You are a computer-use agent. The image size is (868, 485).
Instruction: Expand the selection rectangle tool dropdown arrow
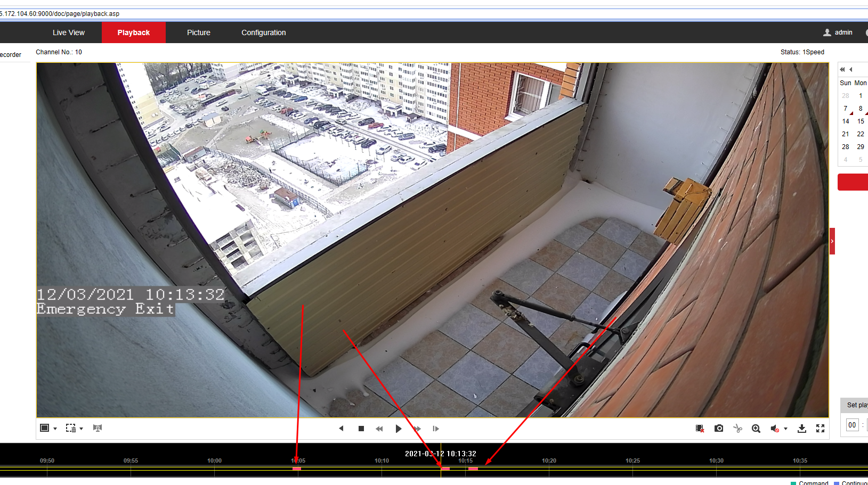(x=81, y=429)
